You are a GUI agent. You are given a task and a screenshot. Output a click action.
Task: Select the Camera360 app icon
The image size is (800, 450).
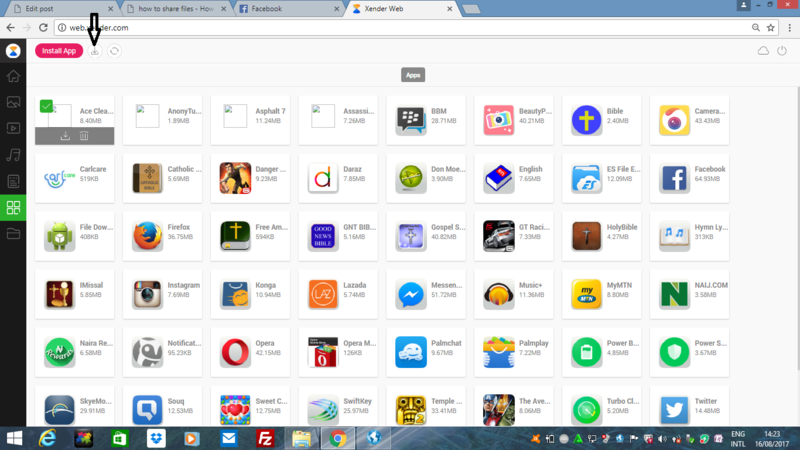[674, 120]
